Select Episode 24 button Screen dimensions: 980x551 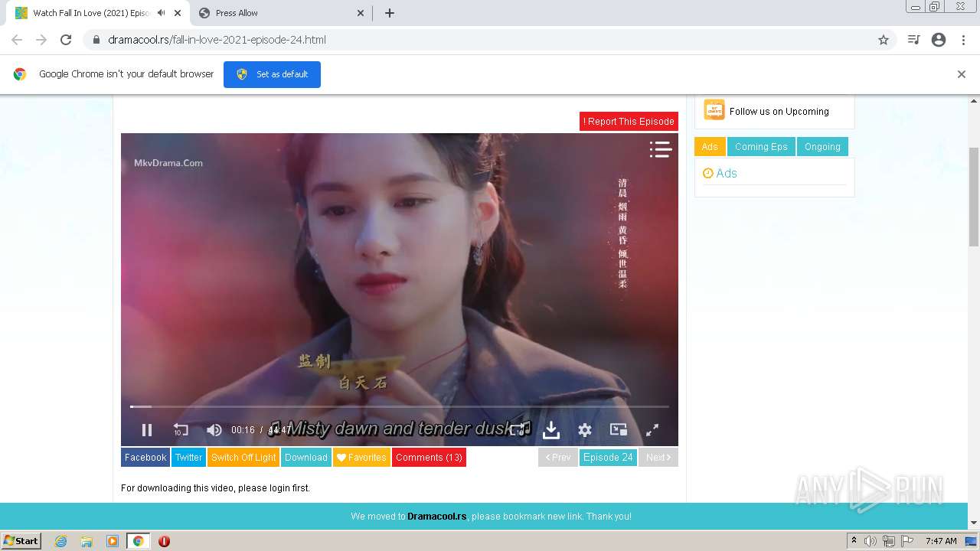click(608, 458)
